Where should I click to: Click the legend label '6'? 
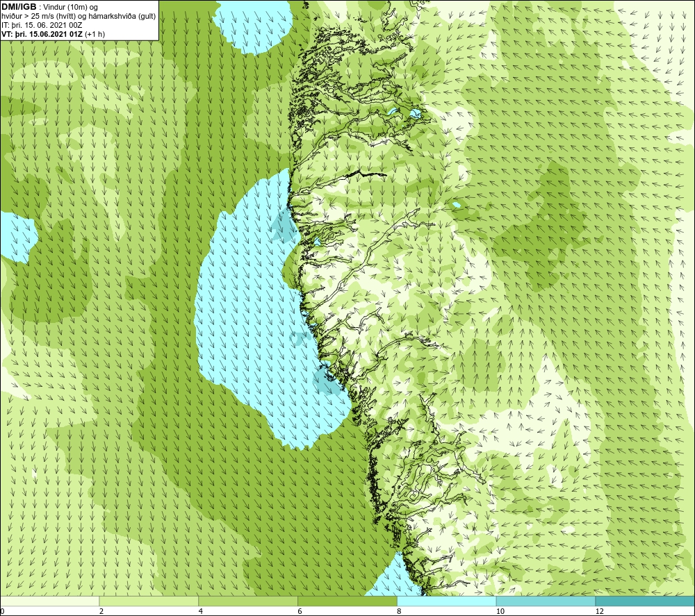pos(300,611)
